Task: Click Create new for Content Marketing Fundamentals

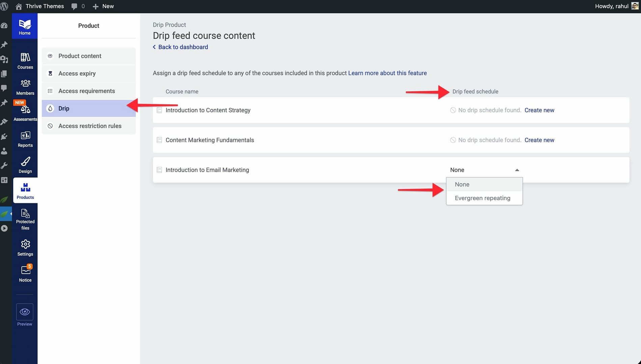Action: click(539, 140)
